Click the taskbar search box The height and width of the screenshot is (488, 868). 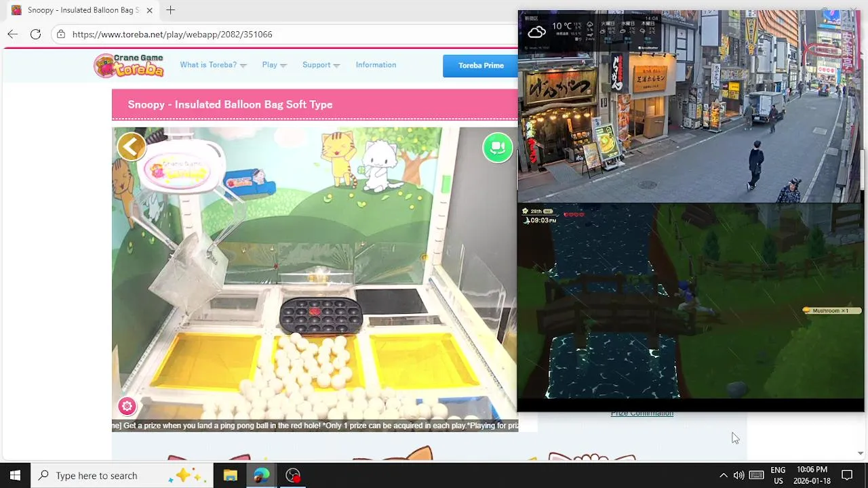(122, 475)
